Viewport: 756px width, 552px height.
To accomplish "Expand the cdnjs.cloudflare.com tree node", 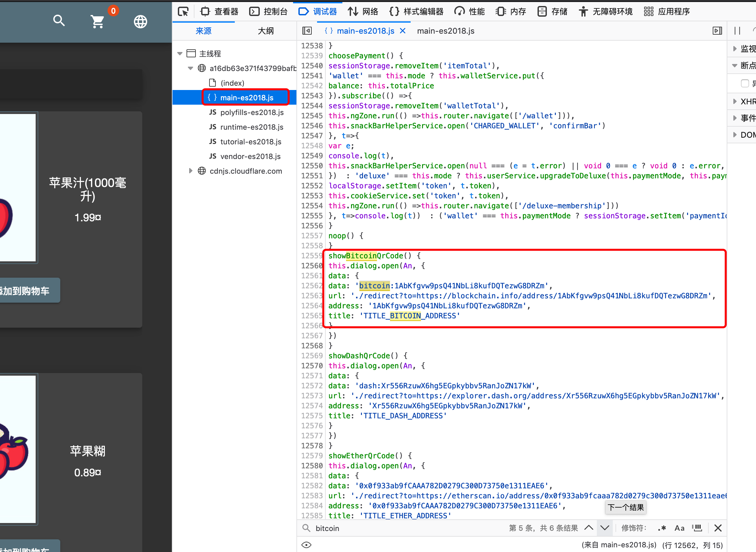I will [190, 171].
